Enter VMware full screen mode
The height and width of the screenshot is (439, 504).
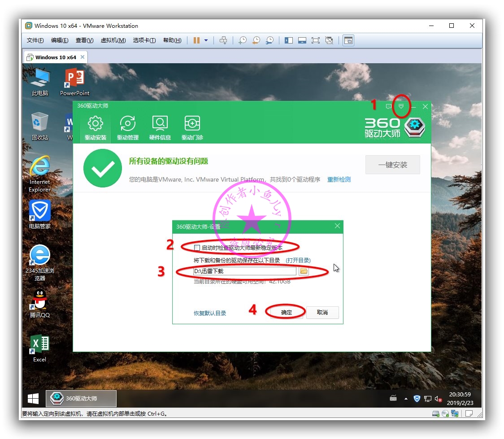click(316, 40)
